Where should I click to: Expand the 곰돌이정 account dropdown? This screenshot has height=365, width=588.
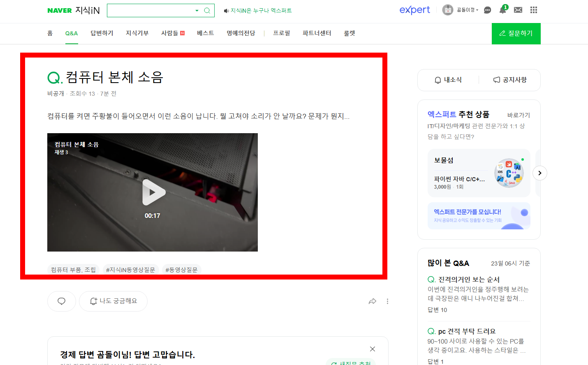(468, 10)
